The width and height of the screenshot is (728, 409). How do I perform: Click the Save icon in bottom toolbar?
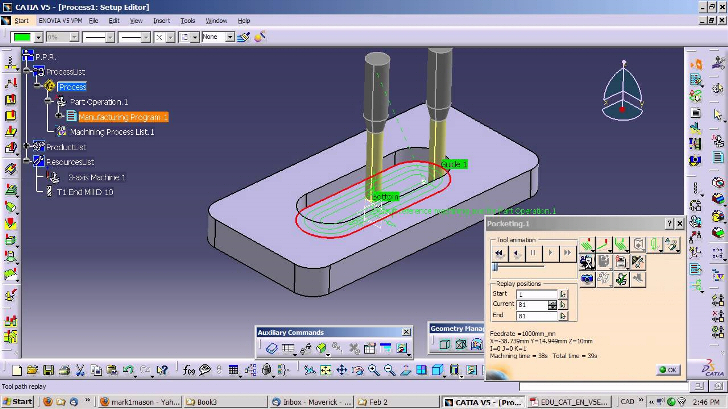tap(48, 370)
